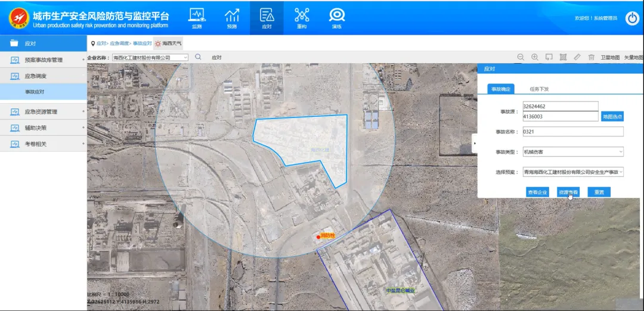Open the 选择预案 plan selection dropdown

[573, 172]
